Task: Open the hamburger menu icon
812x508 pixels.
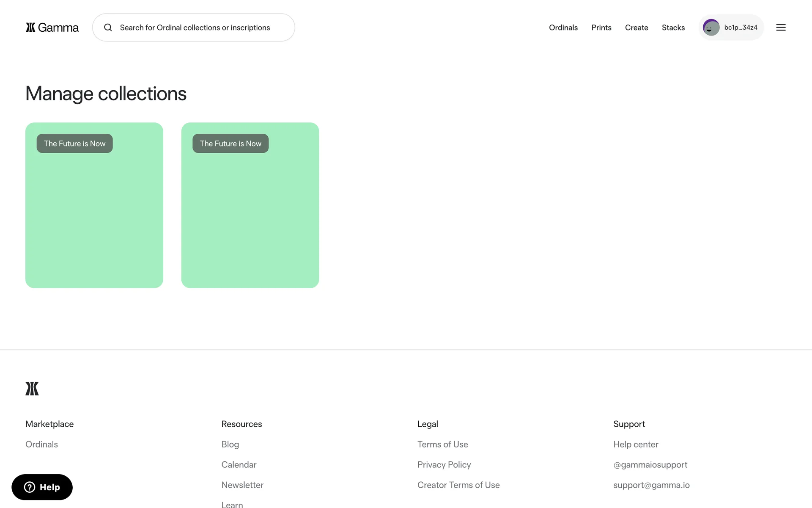Action: tap(781, 28)
